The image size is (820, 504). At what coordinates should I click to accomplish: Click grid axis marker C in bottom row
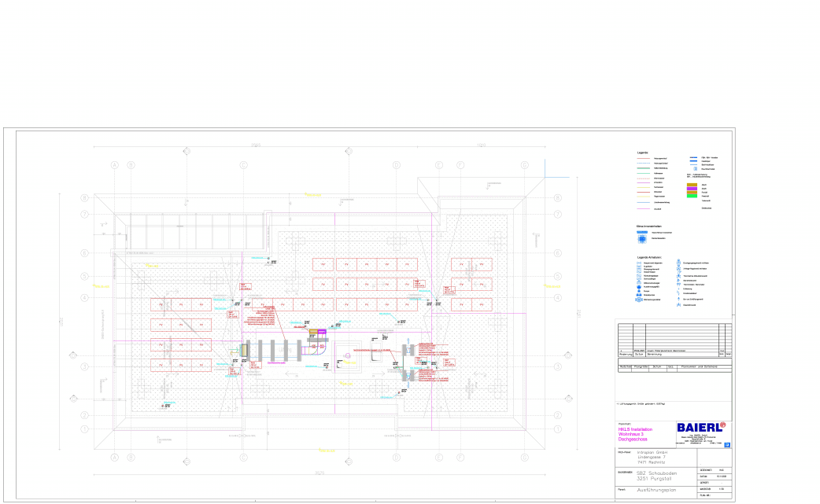click(x=243, y=458)
